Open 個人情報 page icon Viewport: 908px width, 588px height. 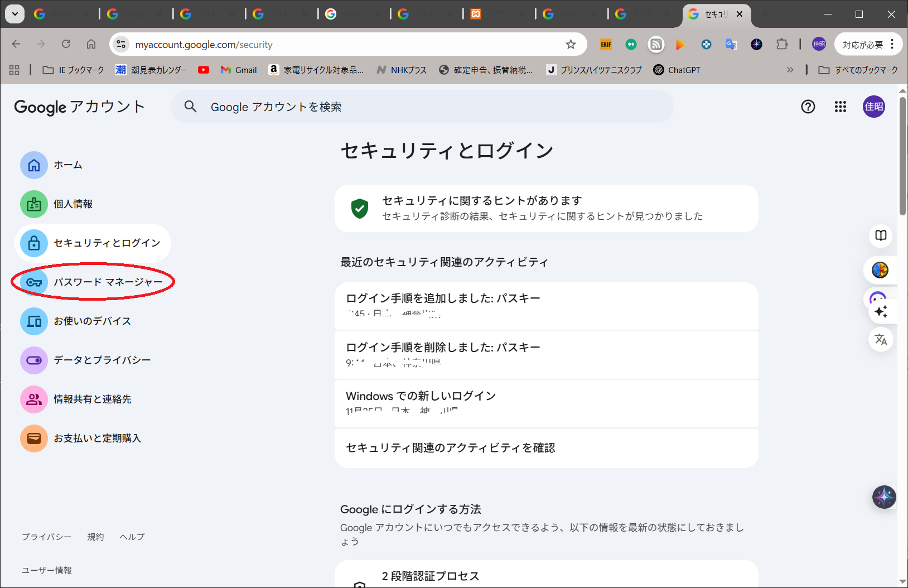coord(34,204)
